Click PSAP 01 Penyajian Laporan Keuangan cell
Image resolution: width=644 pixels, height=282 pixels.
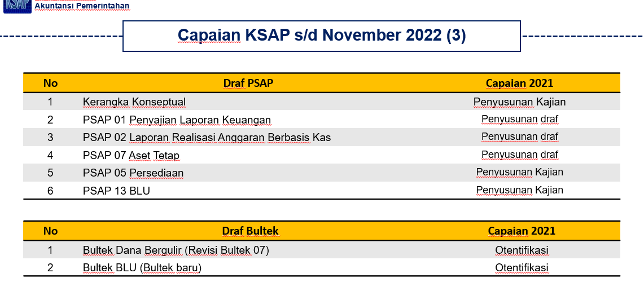(177, 120)
